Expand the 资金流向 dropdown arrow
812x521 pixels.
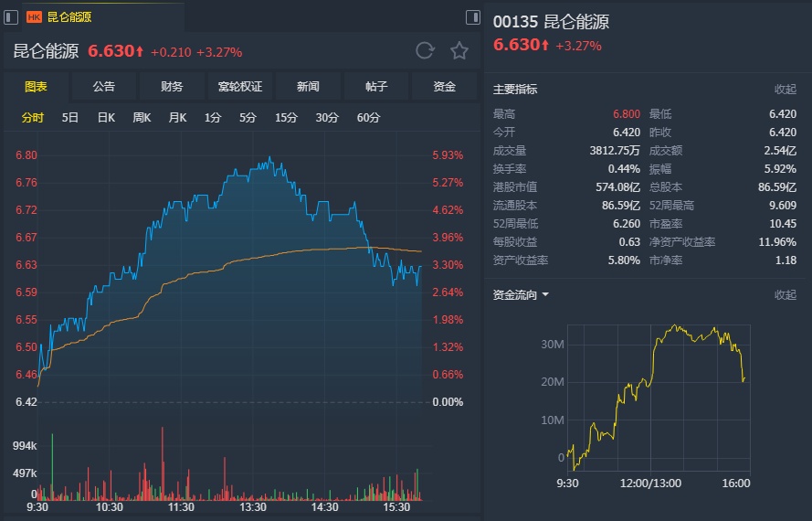[x=545, y=295]
